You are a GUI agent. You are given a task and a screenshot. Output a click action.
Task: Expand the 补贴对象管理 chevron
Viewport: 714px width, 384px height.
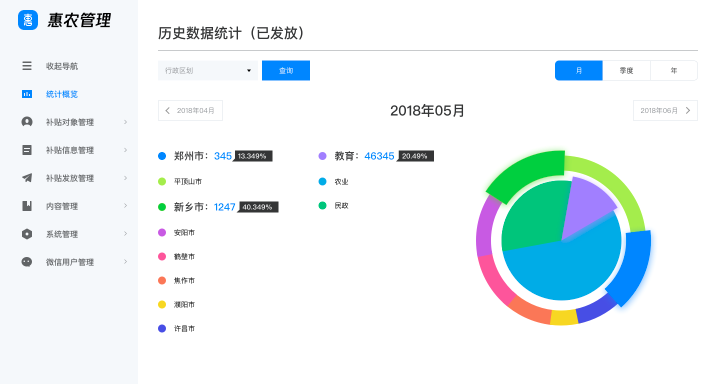click(125, 122)
